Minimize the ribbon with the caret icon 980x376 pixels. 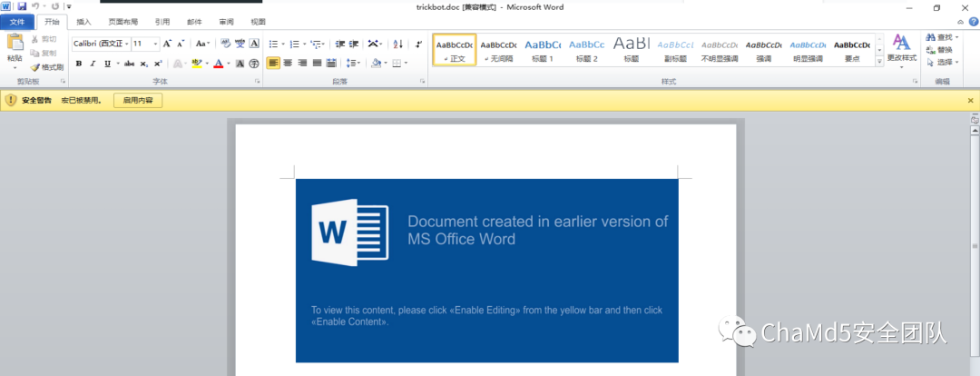click(961, 22)
